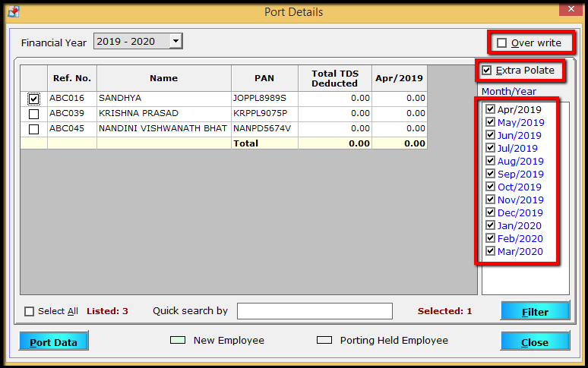
Task: Focus the Quick search by field
Action: [315, 311]
